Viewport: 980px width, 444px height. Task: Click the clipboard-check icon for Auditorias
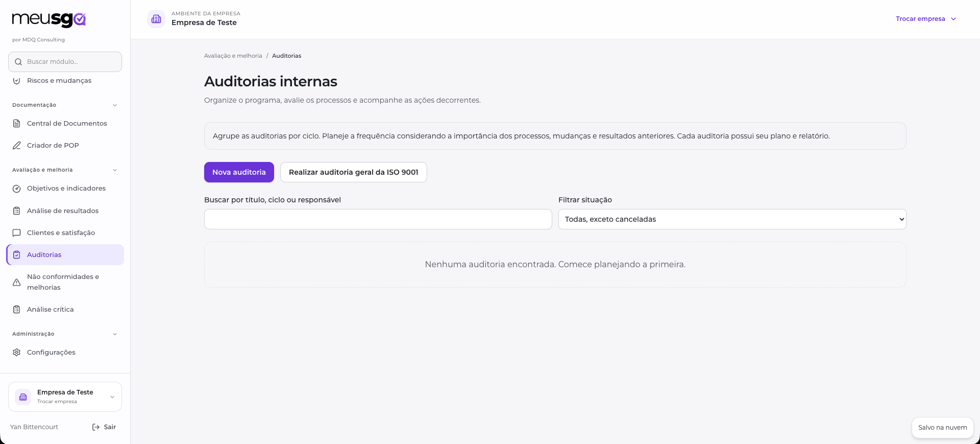coord(17,255)
